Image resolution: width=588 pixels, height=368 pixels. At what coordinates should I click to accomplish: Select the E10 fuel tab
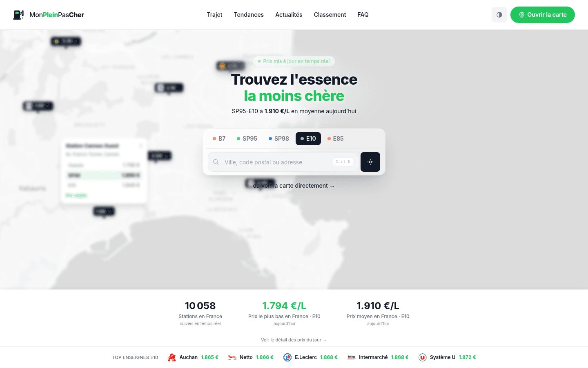click(308, 139)
